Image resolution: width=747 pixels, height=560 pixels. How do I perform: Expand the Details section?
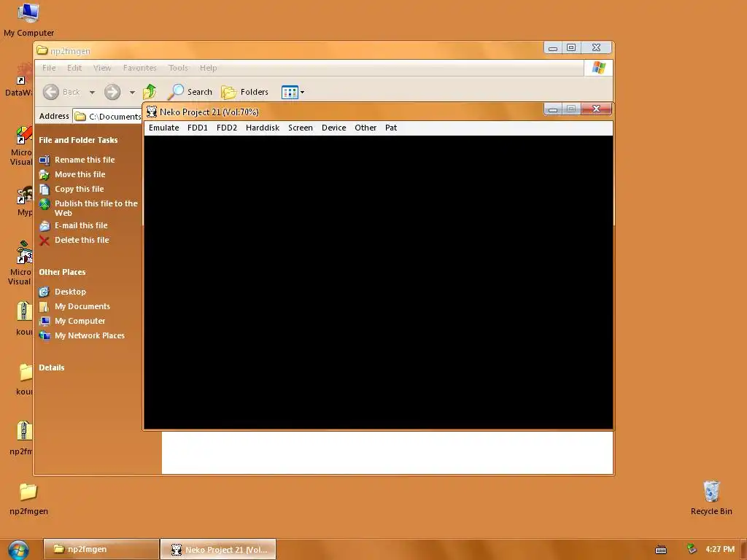click(52, 367)
